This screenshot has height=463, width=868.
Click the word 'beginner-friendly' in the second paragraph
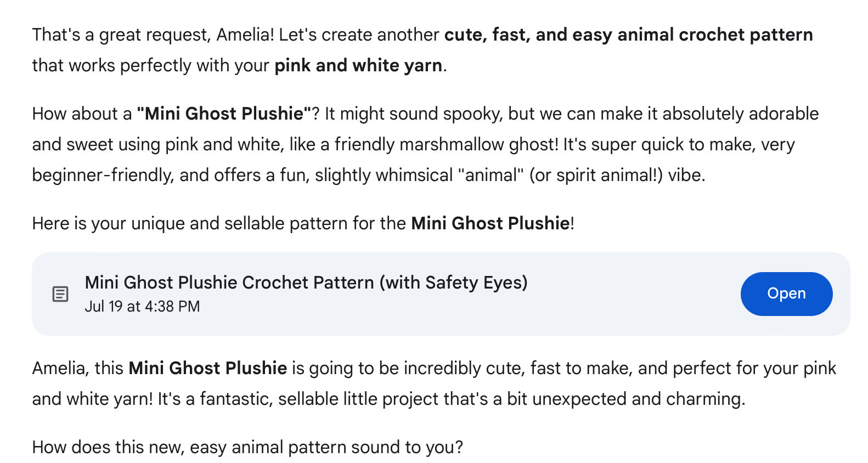103,175
